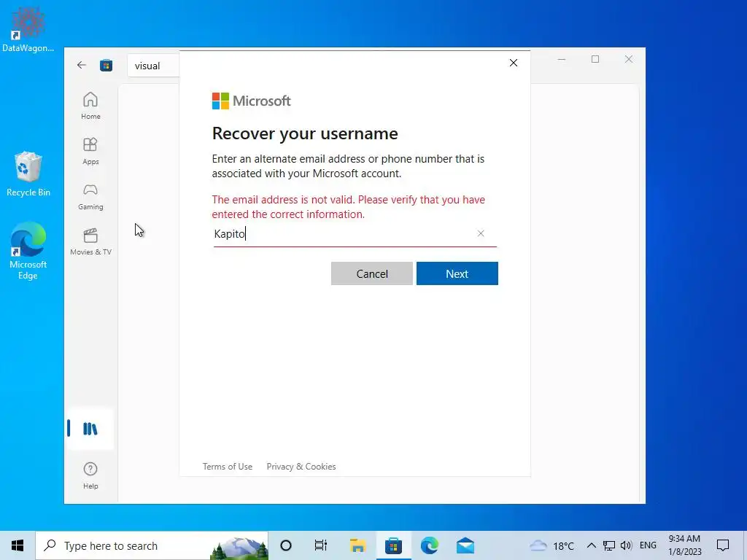Close the Recover your username dialog

(x=513, y=63)
